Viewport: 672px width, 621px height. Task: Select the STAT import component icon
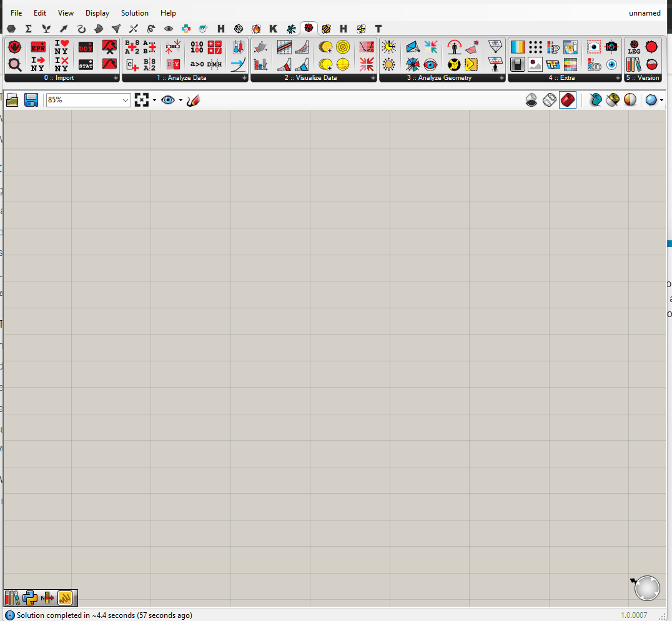[86, 64]
